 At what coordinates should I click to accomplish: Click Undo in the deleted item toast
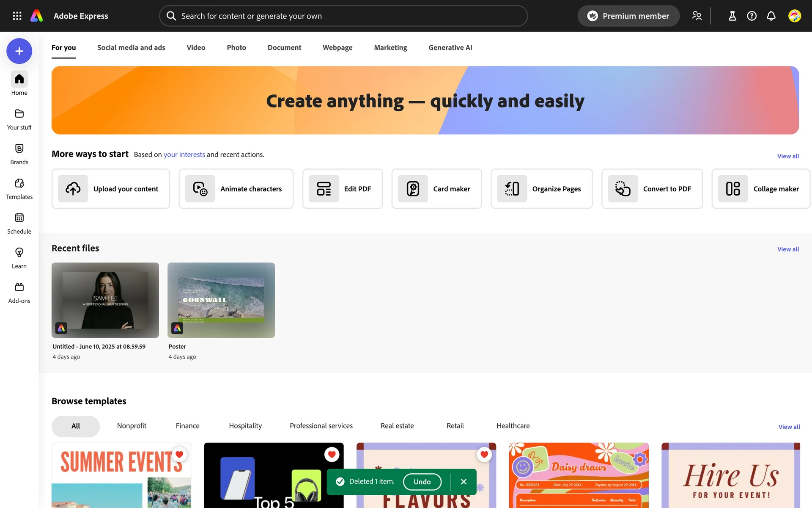click(422, 482)
